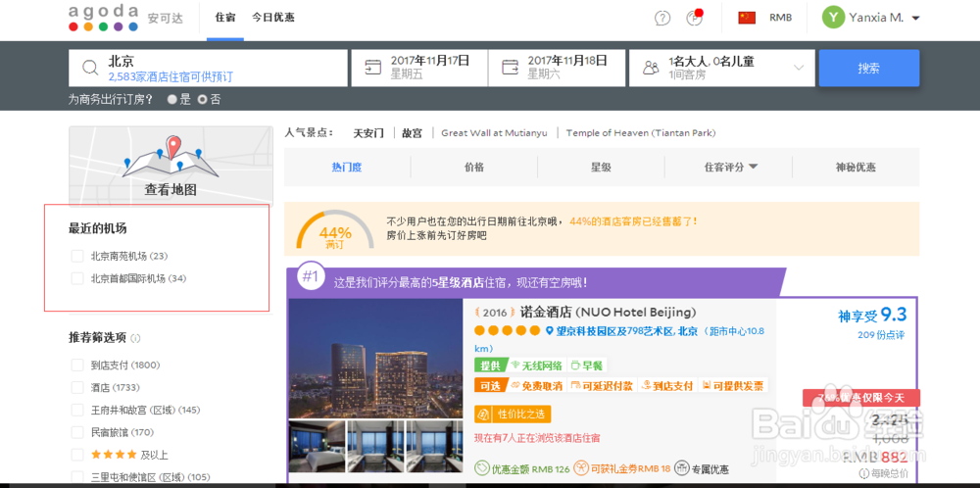The height and width of the screenshot is (488, 980).
Task: Click the info icon next to 推荐筛选项
Action: [x=135, y=339]
